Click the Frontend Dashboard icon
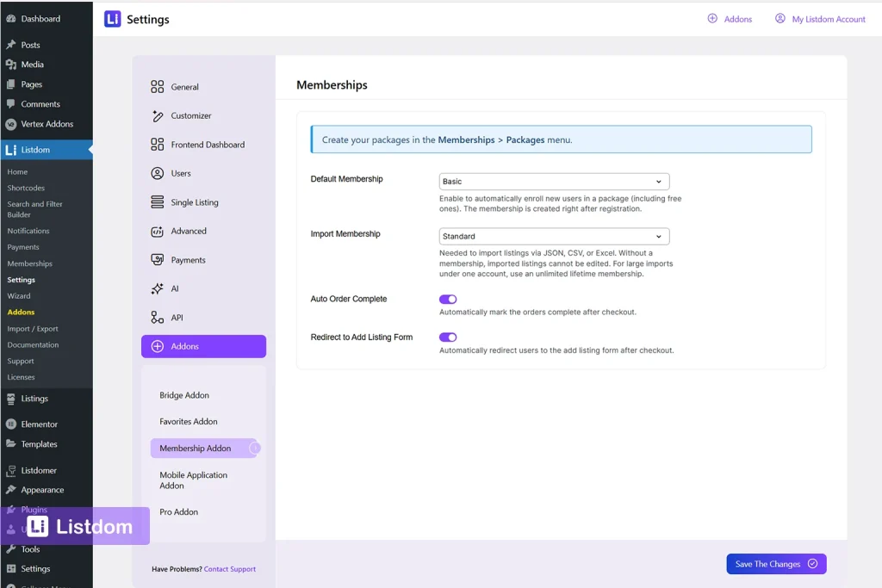This screenshot has height=588, width=882. pos(159,144)
